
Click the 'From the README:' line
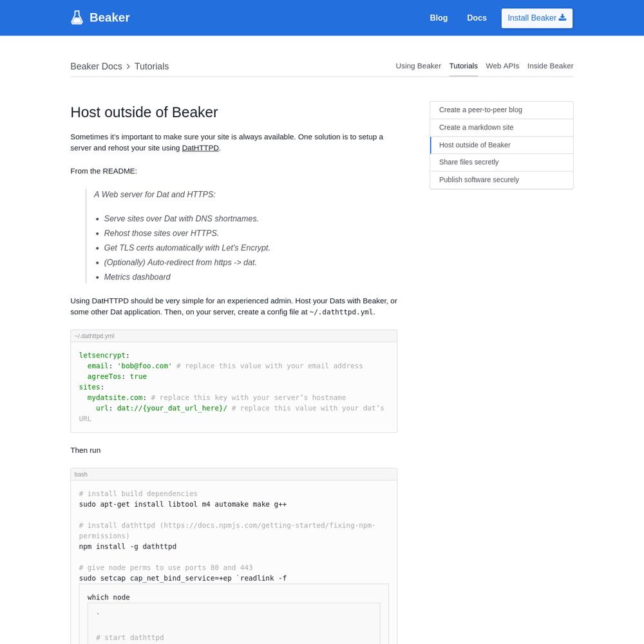click(104, 171)
